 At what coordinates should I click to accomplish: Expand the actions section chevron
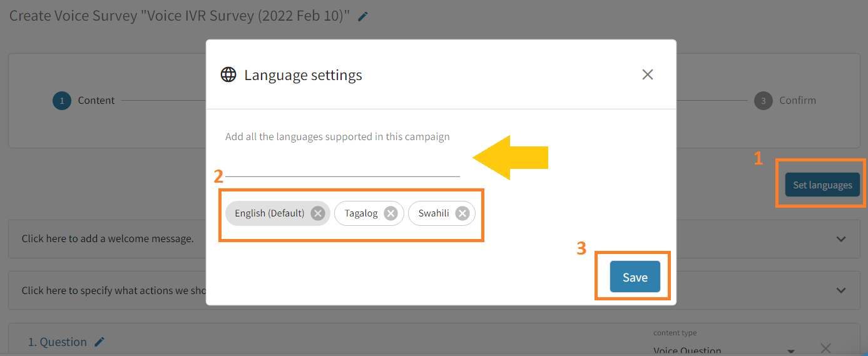click(x=841, y=290)
